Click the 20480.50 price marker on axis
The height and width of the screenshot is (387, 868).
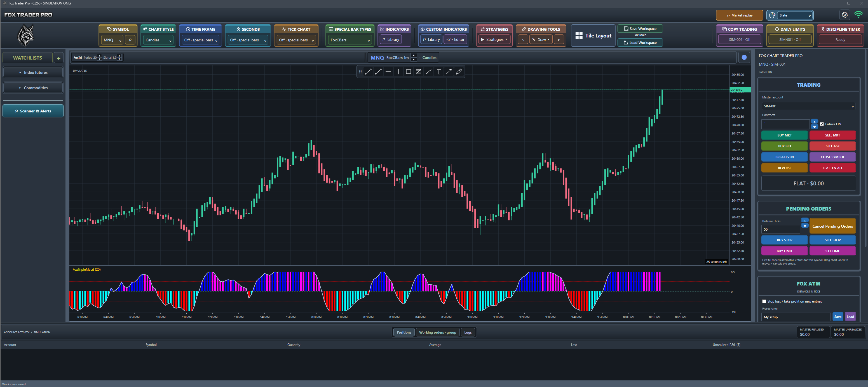[x=740, y=89]
